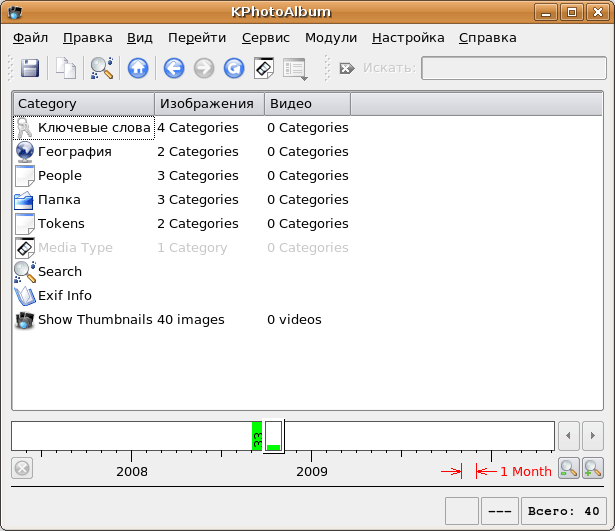Click the page icon beside People
The image size is (615, 531).
coord(25,176)
